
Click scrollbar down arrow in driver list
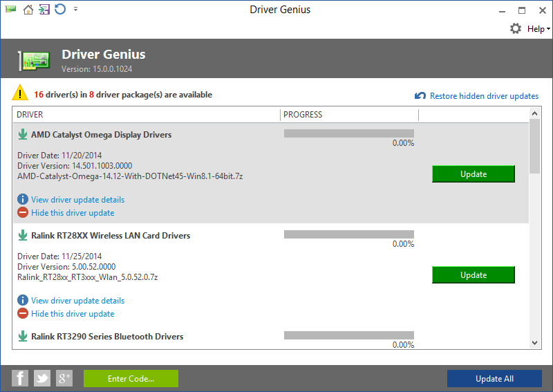534,343
